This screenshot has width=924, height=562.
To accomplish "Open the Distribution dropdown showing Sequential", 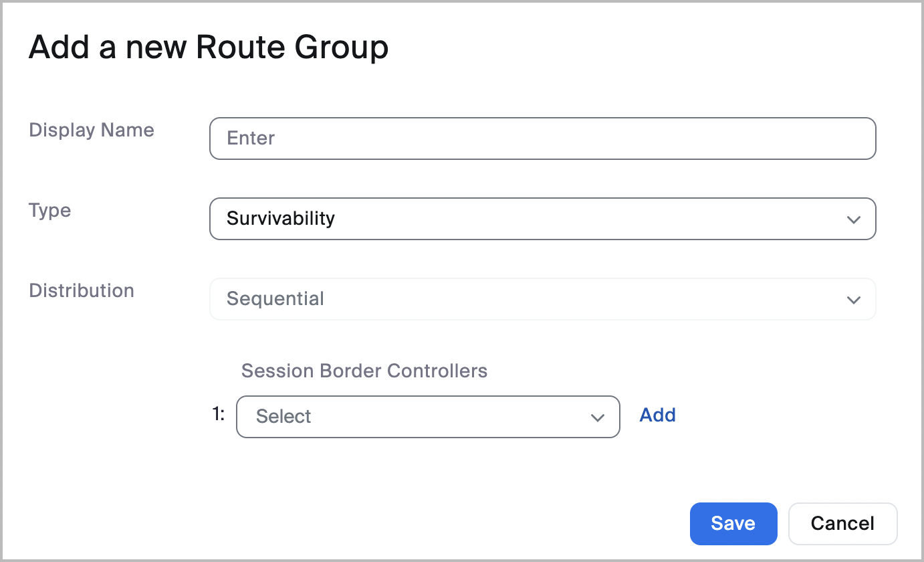I will (x=542, y=299).
